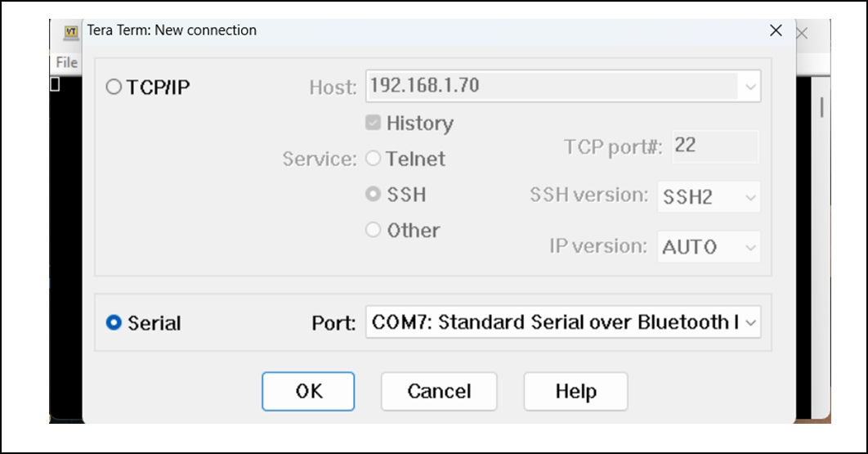Image resolution: width=868 pixels, height=454 pixels.
Task: Click the Host address field
Action: coord(552,86)
